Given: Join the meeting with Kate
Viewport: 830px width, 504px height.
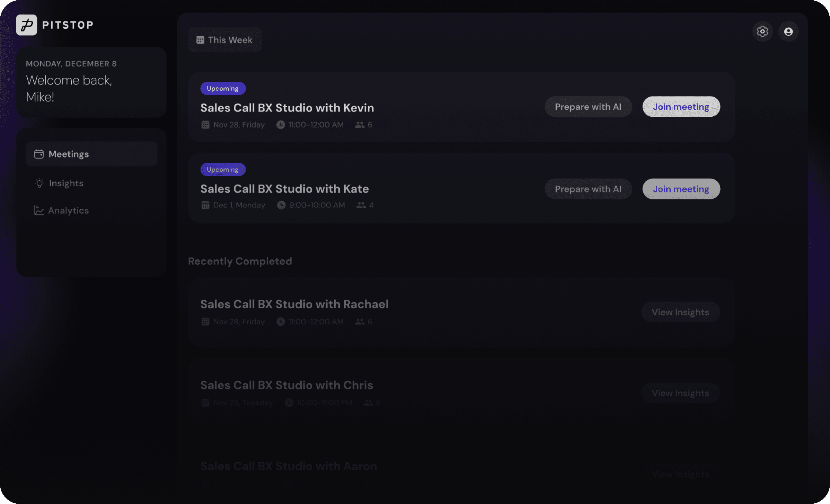Looking at the screenshot, I should (x=681, y=189).
